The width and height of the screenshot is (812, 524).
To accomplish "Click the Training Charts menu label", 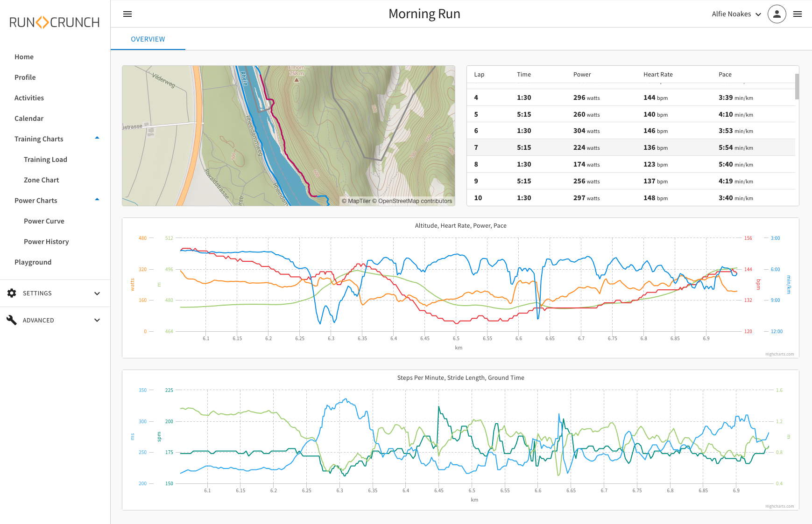I will (39, 139).
